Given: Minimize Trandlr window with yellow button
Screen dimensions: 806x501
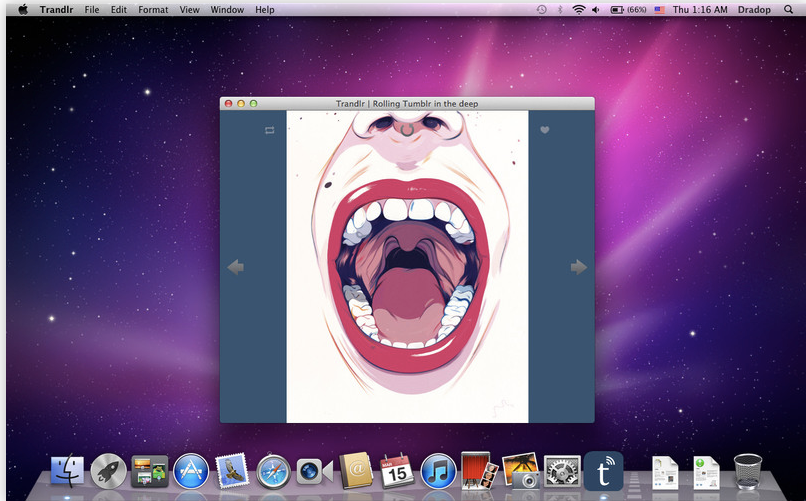Looking at the screenshot, I should click(x=241, y=103).
